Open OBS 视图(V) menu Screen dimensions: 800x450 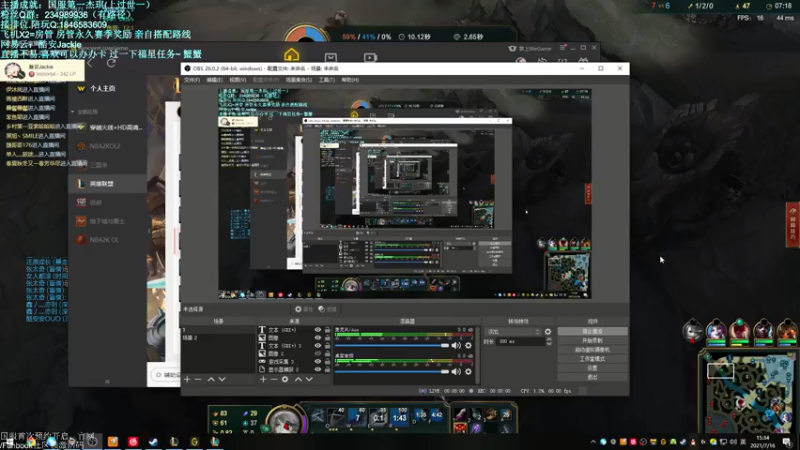pyautogui.click(x=237, y=80)
